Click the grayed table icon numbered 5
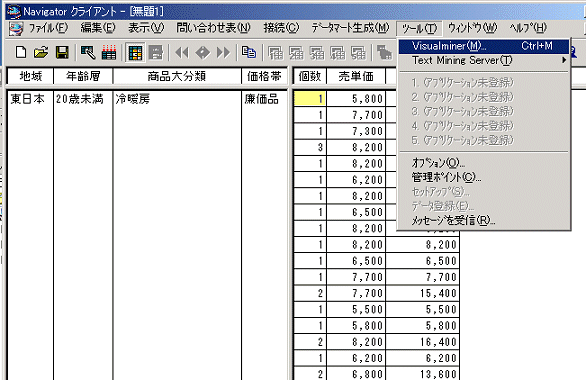Viewport: 586px width, 380px height. click(358, 53)
